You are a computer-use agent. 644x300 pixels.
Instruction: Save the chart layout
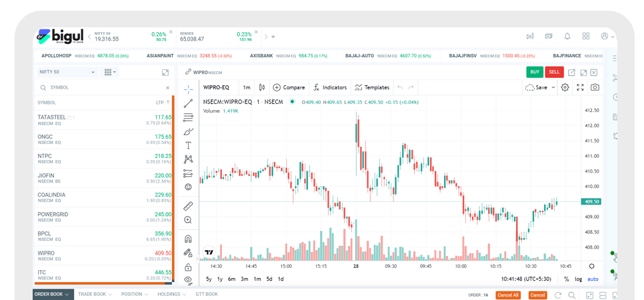pos(537,87)
